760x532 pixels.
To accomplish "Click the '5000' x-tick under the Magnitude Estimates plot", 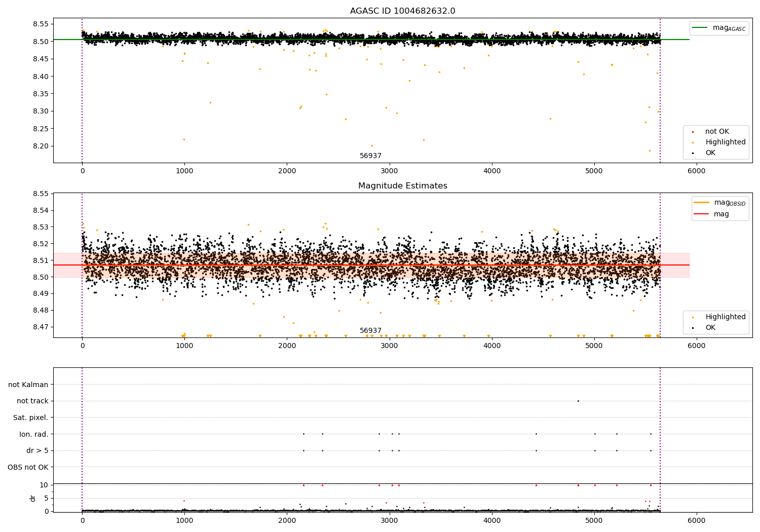I will pos(594,346).
